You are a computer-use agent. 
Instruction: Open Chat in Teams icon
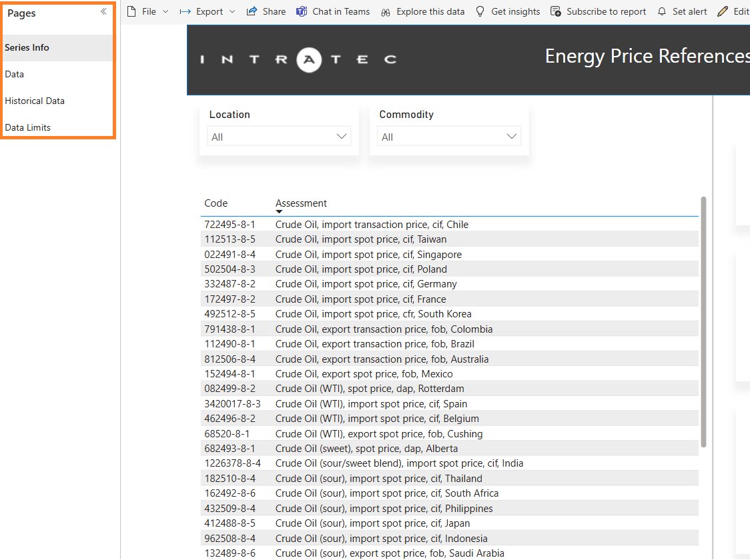pyautogui.click(x=302, y=11)
